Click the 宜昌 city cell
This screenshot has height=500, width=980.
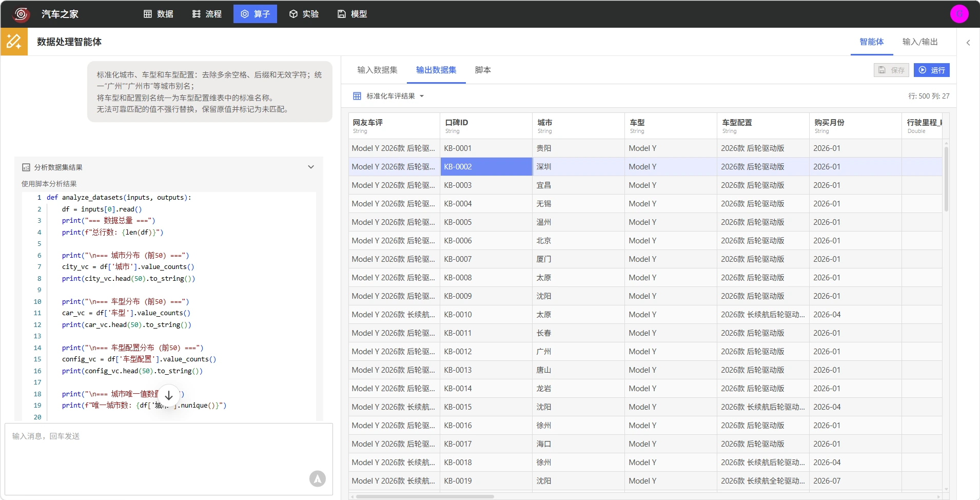click(579, 185)
